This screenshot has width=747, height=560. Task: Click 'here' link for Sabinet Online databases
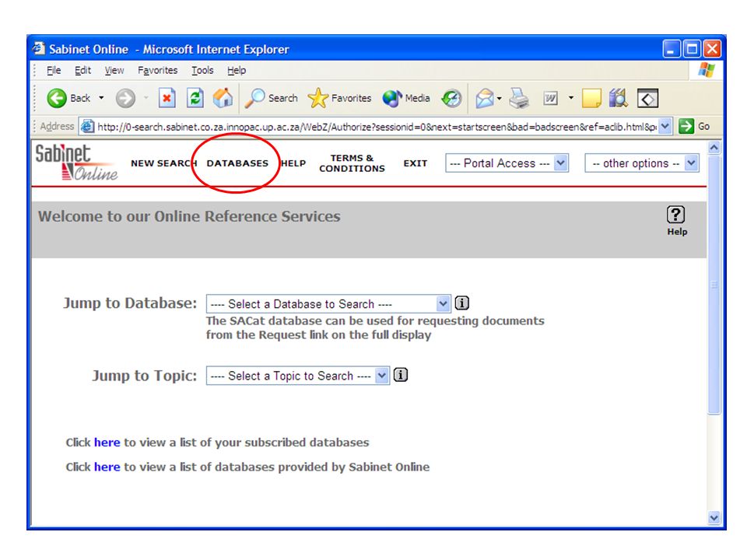point(107,467)
